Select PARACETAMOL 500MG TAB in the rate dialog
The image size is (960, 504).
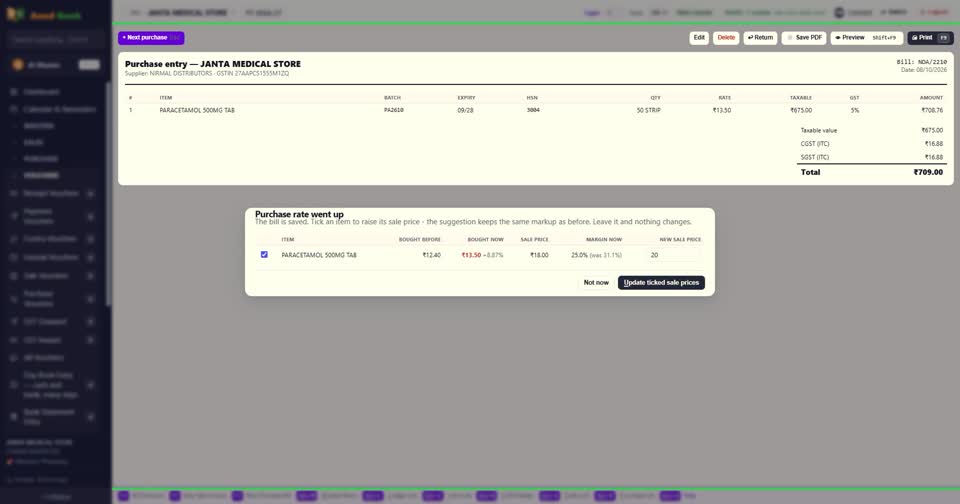(x=318, y=255)
